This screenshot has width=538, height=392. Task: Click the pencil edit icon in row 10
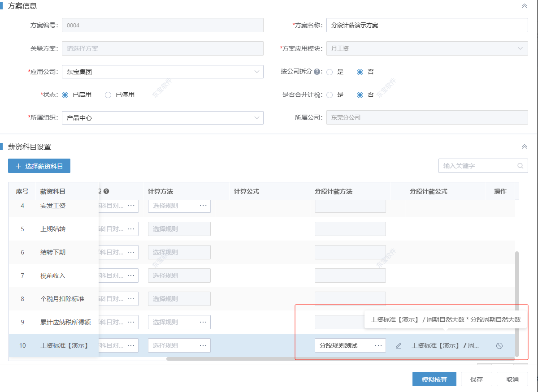click(x=398, y=346)
